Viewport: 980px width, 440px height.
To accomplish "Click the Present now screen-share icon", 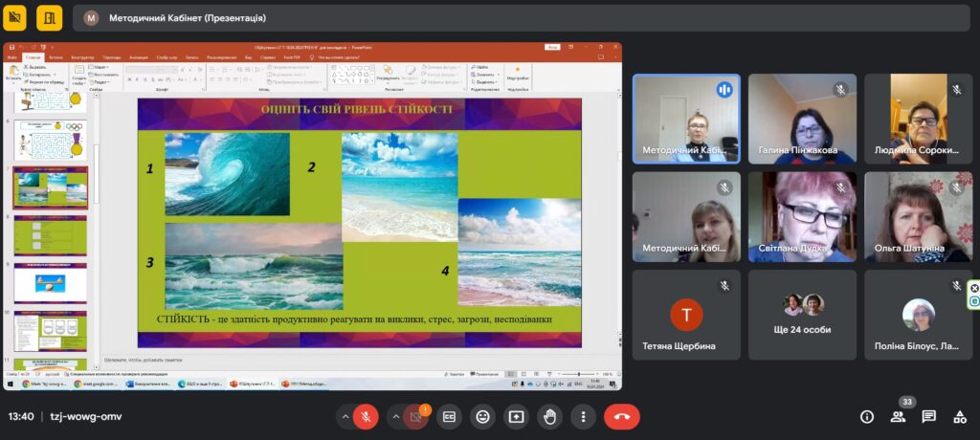I will 516,417.
